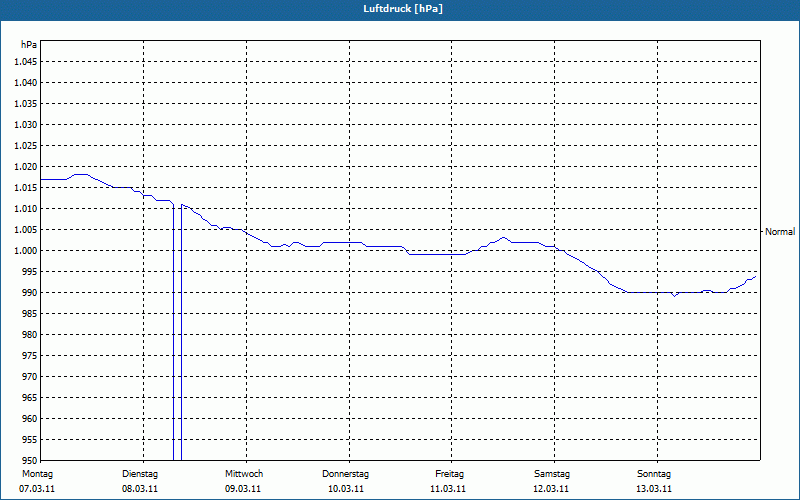
Task: Click the date 12.03.11
Action: [551, 489]
